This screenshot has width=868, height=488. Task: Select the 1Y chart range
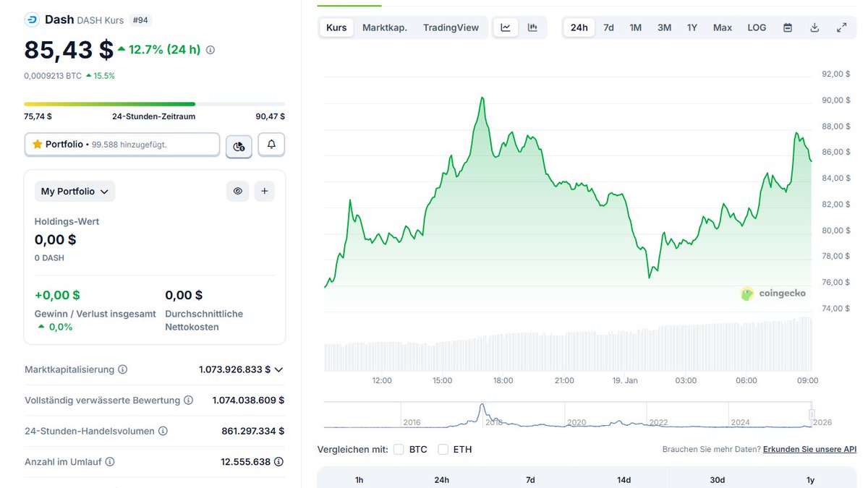click(x=692, y=27)
